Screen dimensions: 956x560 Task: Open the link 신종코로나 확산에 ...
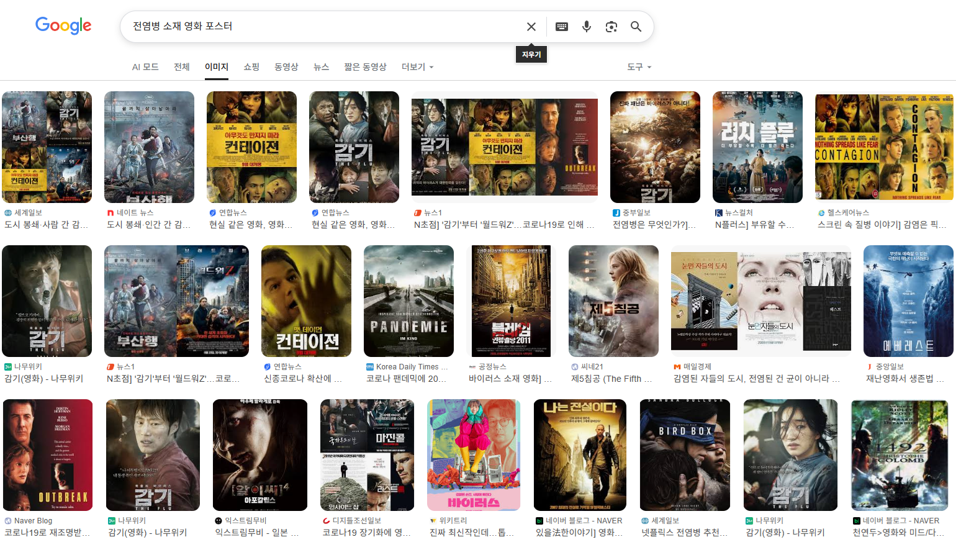(x=303, y=378)
